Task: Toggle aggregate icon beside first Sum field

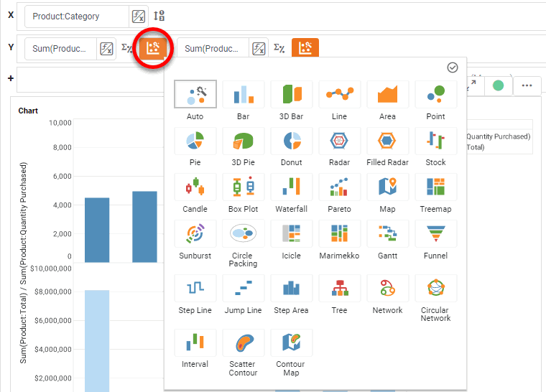Action: click(x=126, y=49)
